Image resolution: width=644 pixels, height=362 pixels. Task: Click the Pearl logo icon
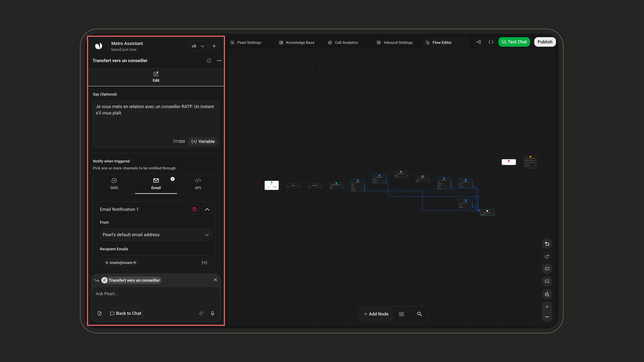[x=98, y=46]
